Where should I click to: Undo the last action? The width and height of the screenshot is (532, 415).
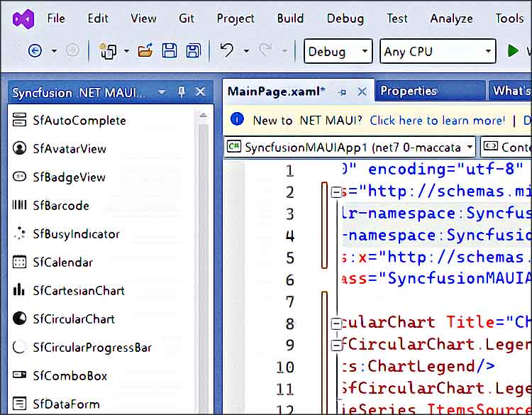[227, 50]
